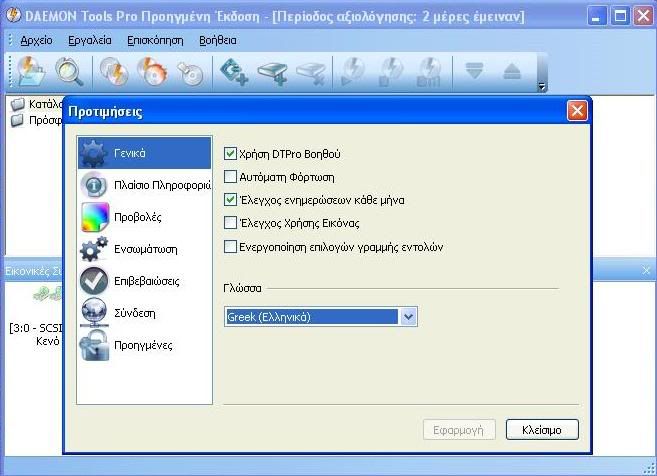Click the open image folder toolbar icon

[31, 72]
